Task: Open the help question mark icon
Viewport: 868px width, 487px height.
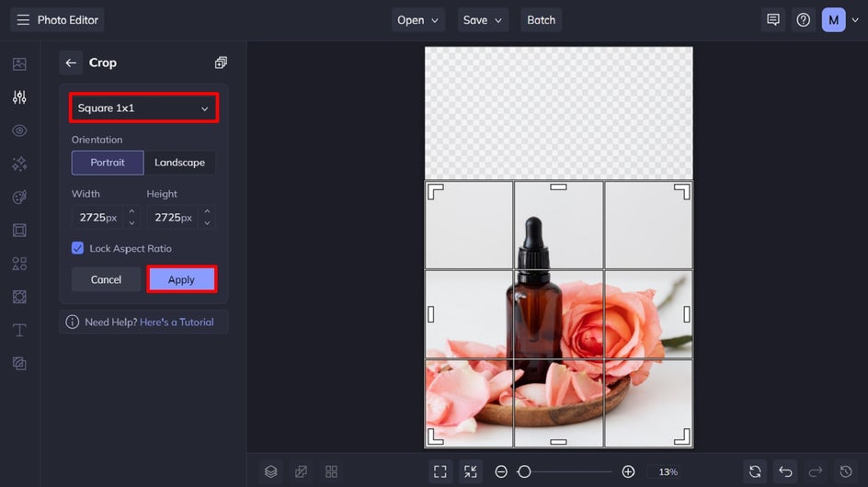Action: click(804, 20)
